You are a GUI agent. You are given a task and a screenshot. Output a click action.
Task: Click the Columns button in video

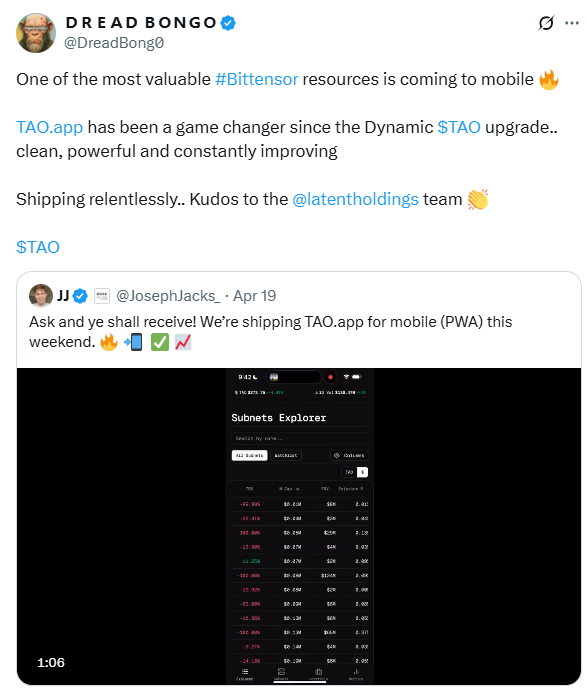pos(349,455)
